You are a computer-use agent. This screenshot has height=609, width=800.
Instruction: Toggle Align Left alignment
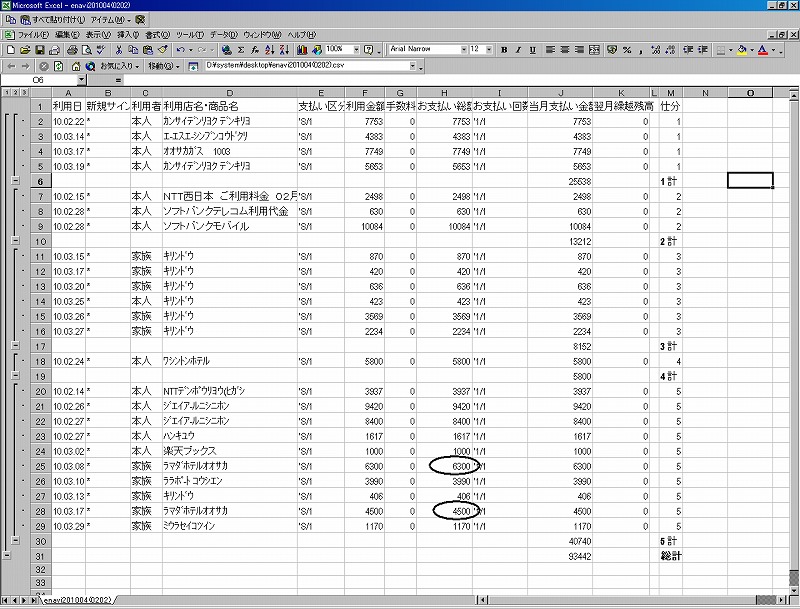click(550, 49)
